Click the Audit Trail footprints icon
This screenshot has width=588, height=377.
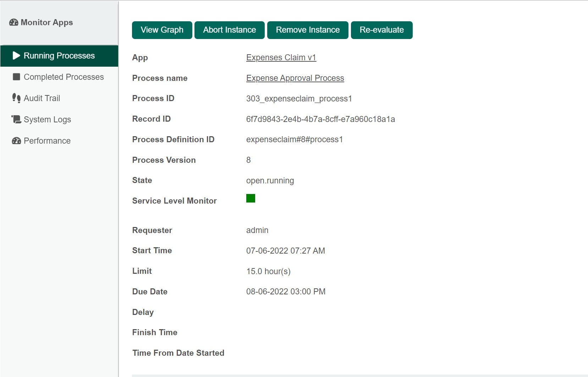point(16,98)
